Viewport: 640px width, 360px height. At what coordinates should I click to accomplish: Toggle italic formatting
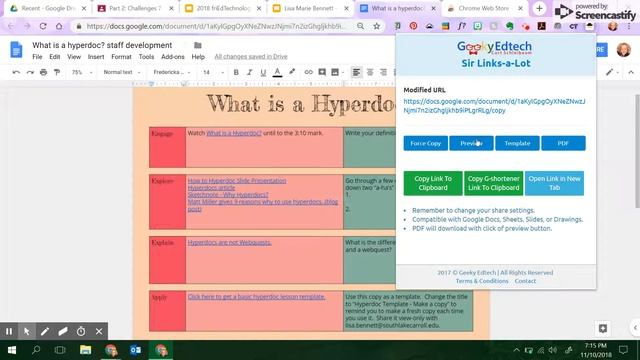(x=249, y=72)
